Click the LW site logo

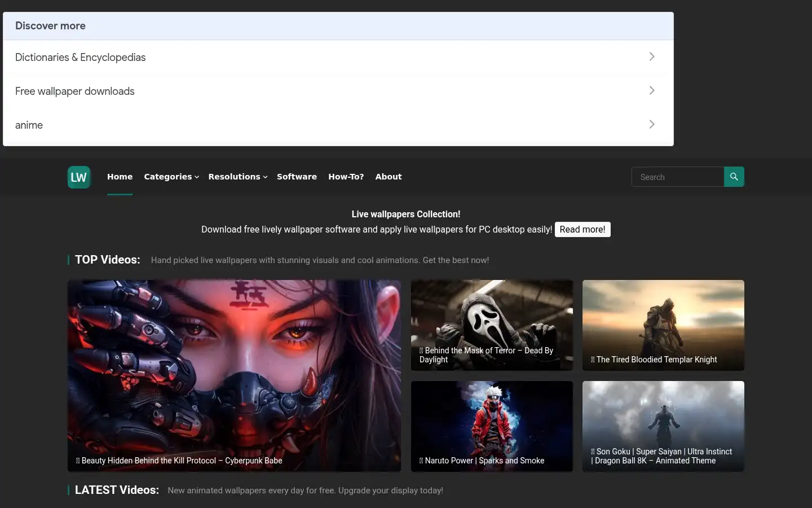click(x=79, y=177)
